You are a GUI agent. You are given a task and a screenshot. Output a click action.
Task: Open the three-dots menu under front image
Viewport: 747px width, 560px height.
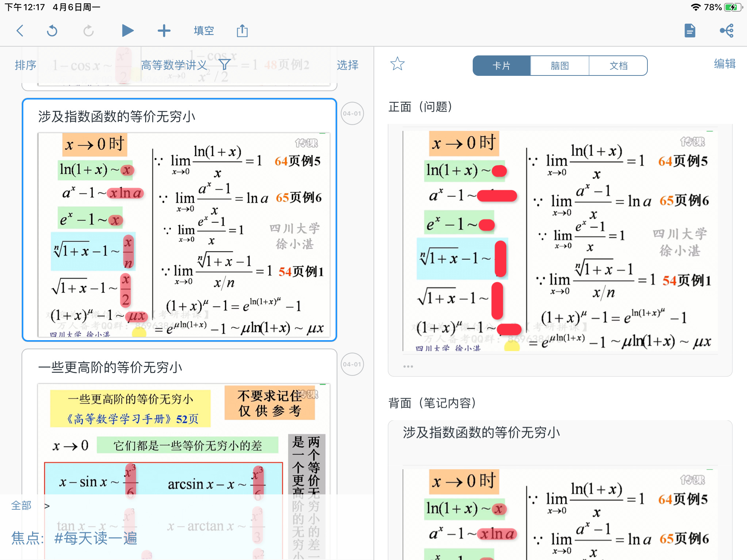408,366
